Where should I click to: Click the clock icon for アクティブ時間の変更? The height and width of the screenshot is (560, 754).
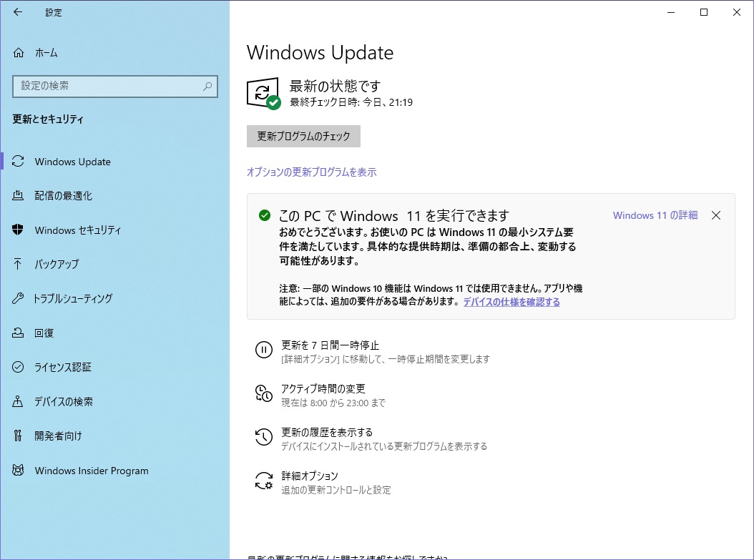tap(263, 393)
